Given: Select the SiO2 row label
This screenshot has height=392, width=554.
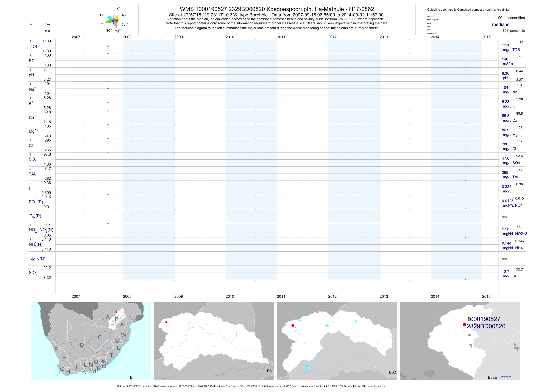Looking at the screenshot, I should [33, 273].
